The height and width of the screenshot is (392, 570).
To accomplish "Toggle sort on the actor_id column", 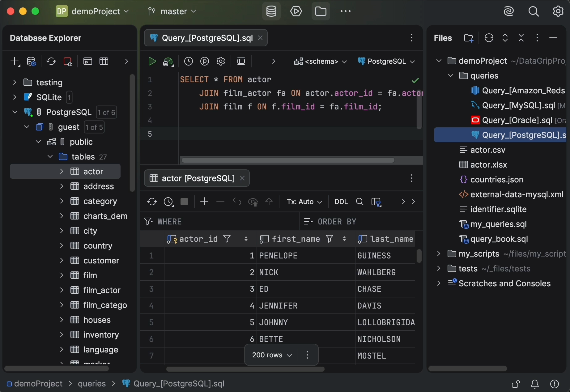I will point(246,239).
